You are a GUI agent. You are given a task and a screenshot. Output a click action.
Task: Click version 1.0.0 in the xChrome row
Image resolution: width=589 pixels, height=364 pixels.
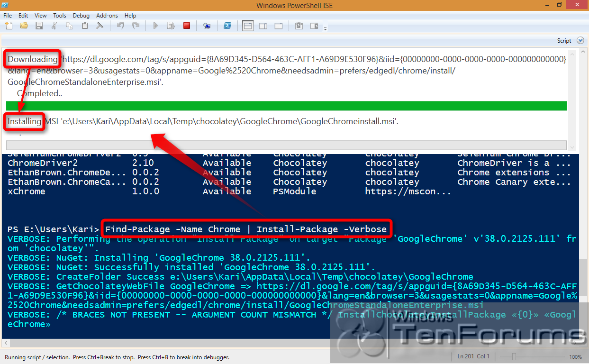point(146,191)
